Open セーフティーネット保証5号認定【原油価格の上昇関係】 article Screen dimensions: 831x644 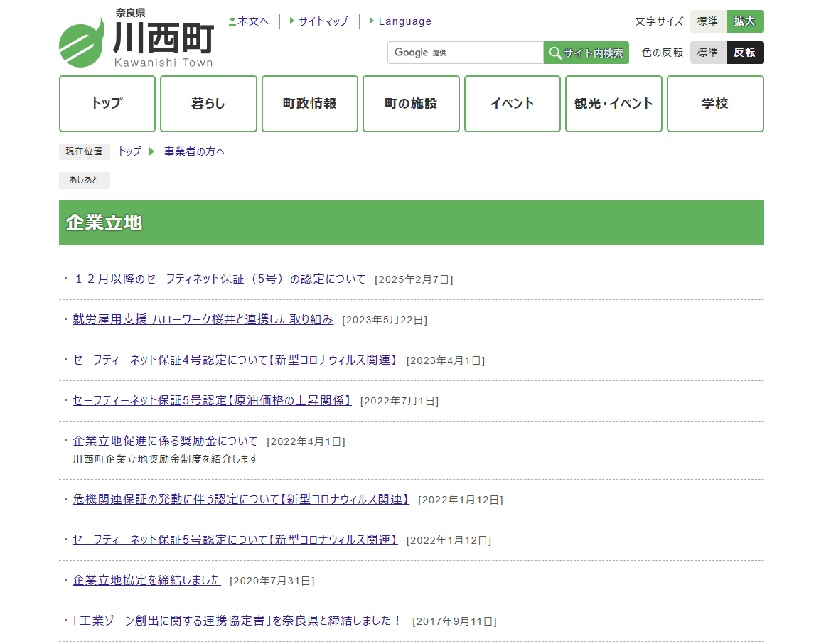pos(212,400)
